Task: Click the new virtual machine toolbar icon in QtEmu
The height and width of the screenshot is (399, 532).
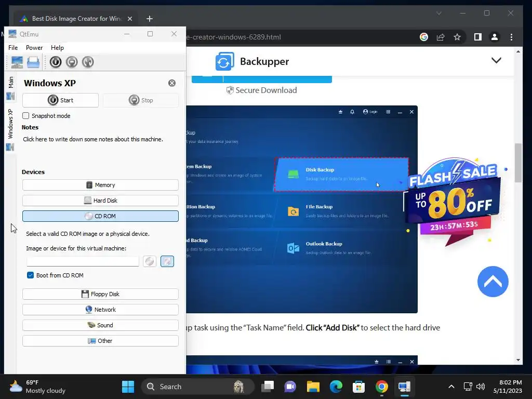Action: (17, 62)
